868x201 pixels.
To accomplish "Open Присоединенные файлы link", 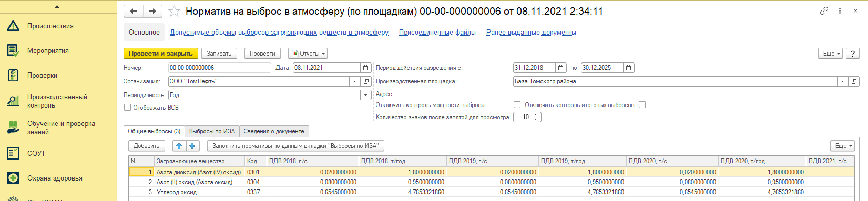I will click(x=437, y=32).
